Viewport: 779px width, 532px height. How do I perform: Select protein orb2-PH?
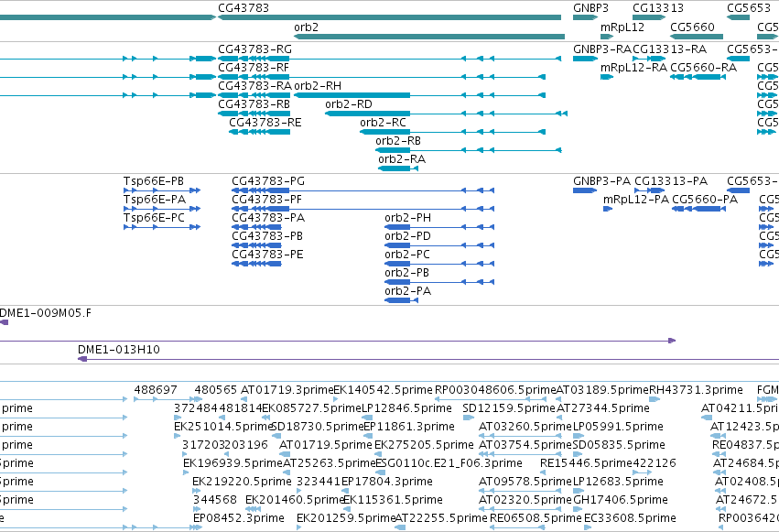click(408, 218)
